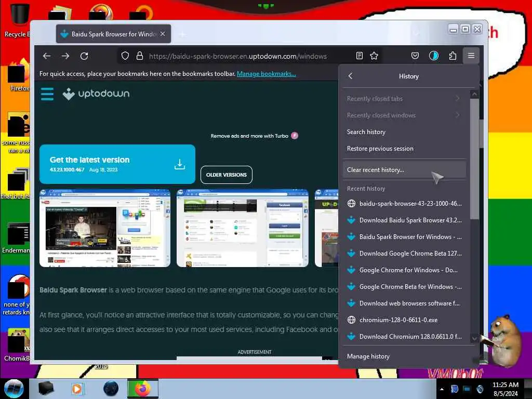The width and height of the screenshot is (532, 399).
Task: Click the download arrow icon on blue button
Action: 179,164
